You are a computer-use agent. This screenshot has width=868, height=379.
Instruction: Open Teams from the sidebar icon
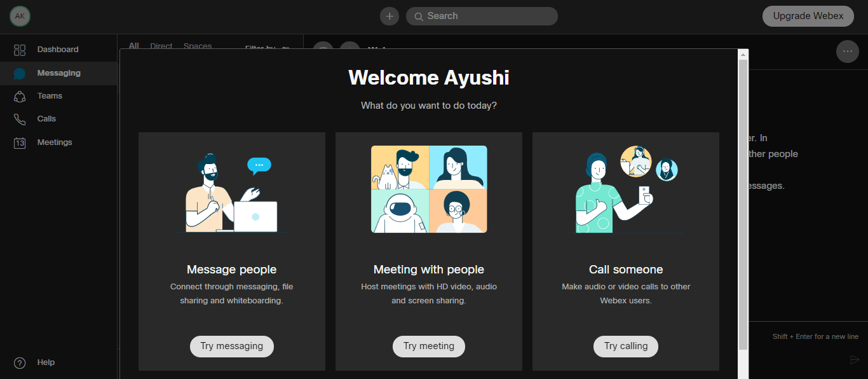[x=20, y=96]
